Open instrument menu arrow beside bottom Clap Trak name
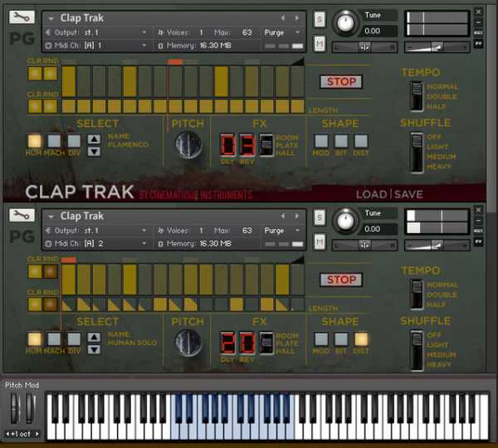The height and width of the screenshot is (448, 498). coord(51,217)
